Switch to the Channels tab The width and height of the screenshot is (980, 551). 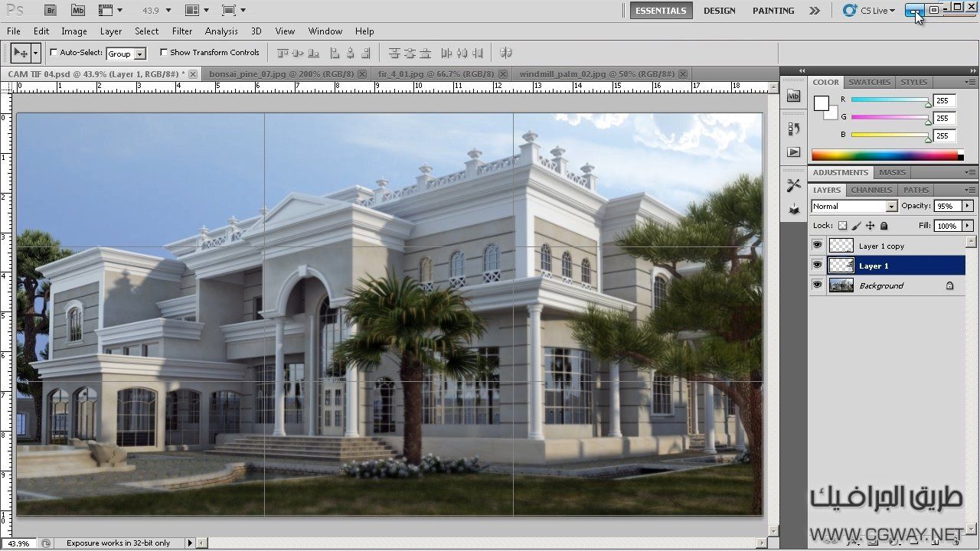click(x=871, y=190)
